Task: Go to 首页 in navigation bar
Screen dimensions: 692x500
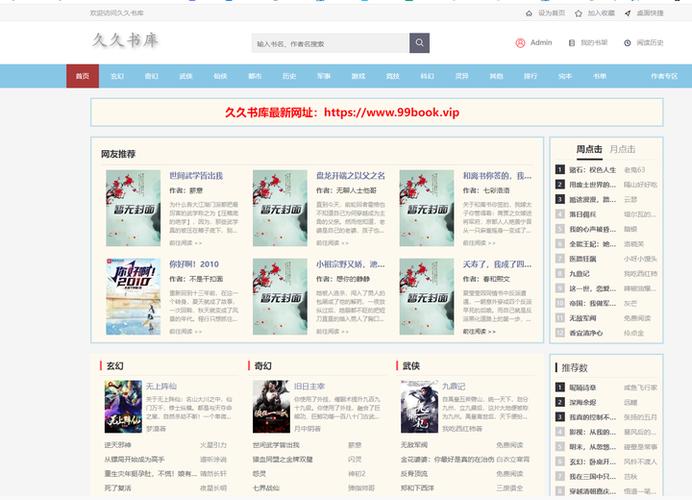Action: click(82, 76)
